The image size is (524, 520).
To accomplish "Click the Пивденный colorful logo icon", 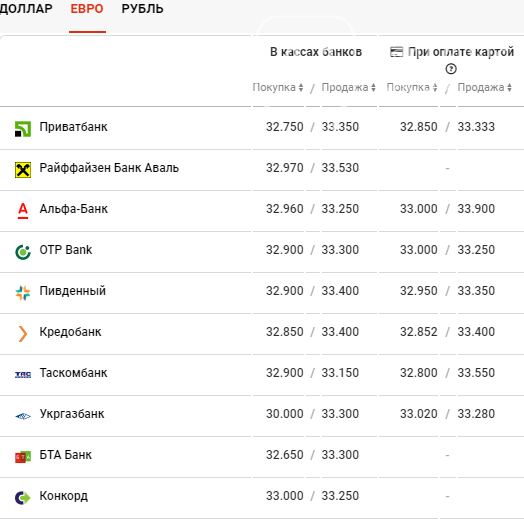I will point(23,293).
